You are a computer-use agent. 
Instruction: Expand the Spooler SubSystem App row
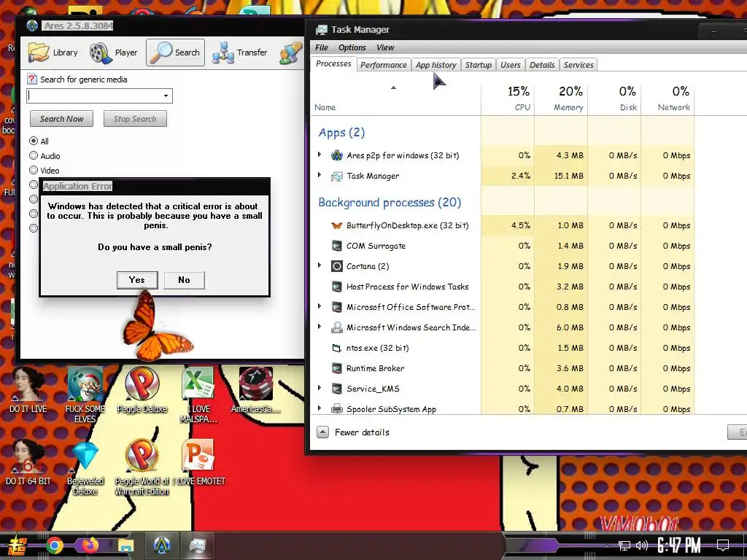click(320, 408)
